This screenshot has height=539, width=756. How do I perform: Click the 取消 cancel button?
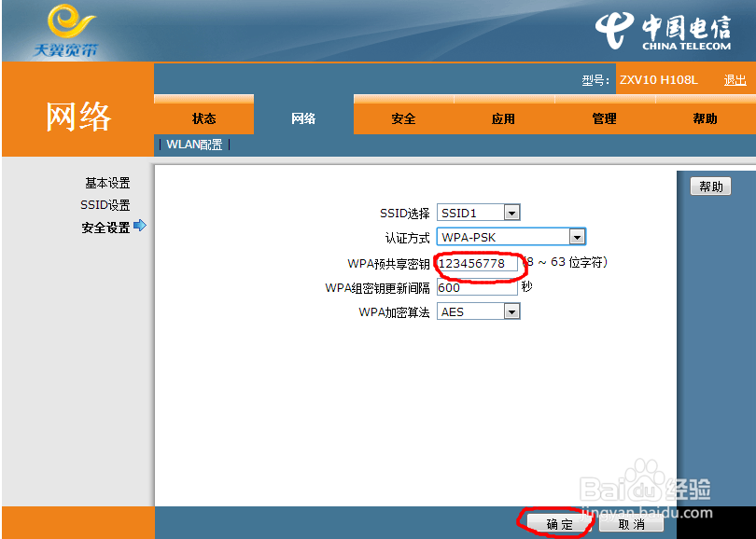pyautogui.click(x=632, y=524)
